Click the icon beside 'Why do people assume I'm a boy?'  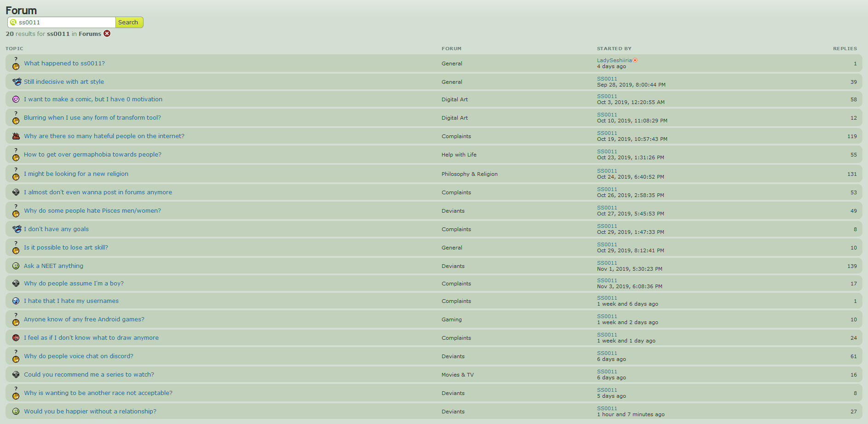coord(16,284)
